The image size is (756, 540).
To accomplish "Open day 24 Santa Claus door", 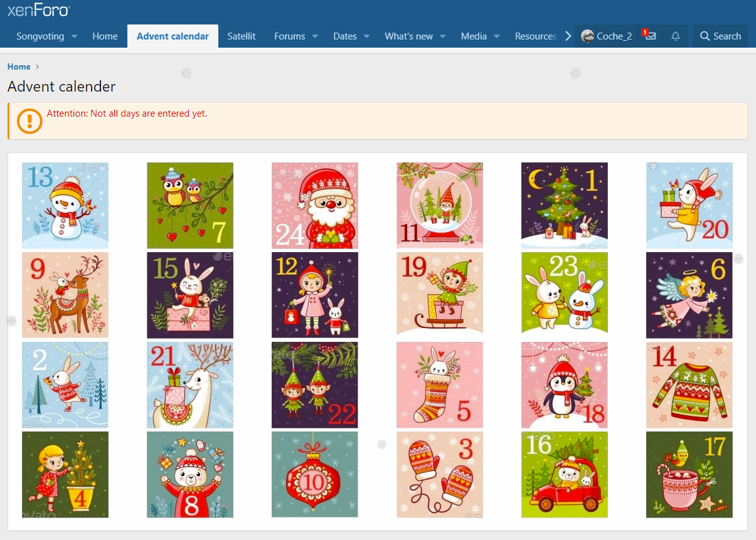I will click(315, 206).
